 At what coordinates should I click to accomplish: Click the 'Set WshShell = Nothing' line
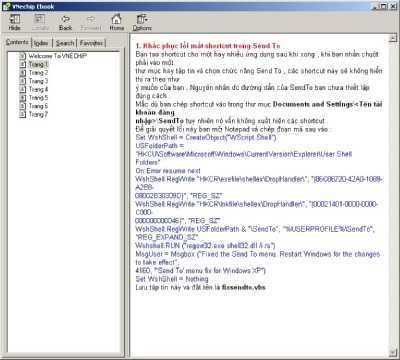pyautogui.click(x=172, y=279)
